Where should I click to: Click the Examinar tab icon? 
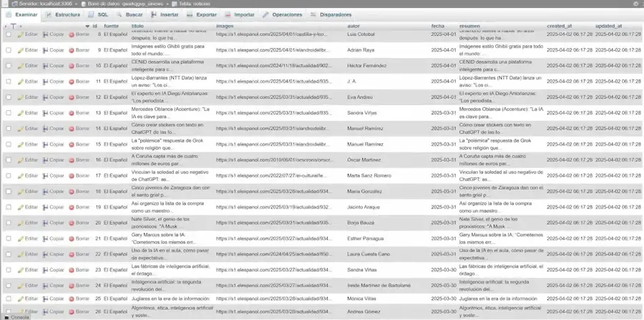(x=9, y=15)
